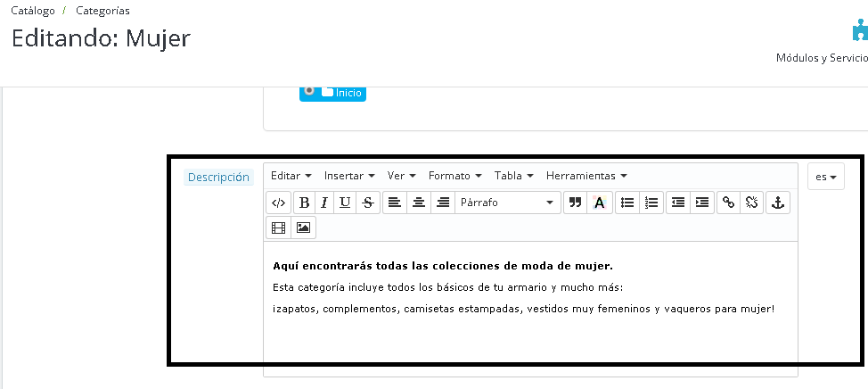The height and width of the screenshot is (389, 868).
Task: Click the Inicio folder category
Action: [x=343, y=93]
